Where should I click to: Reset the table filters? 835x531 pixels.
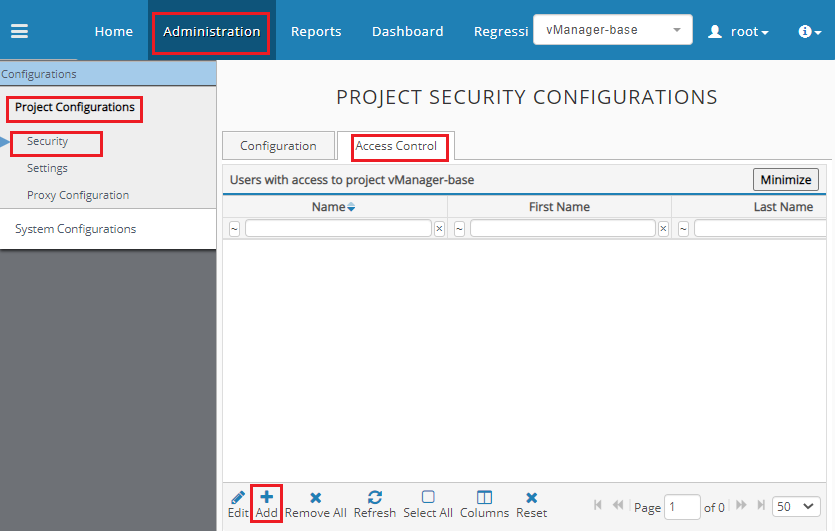coord(531,498)
